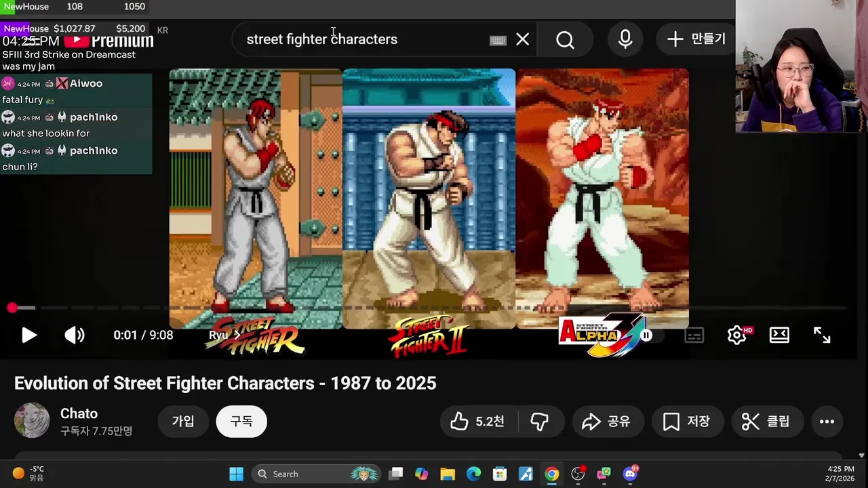Open the weather widget showing -5°C

pyautogui.click(x=28, y=473)
